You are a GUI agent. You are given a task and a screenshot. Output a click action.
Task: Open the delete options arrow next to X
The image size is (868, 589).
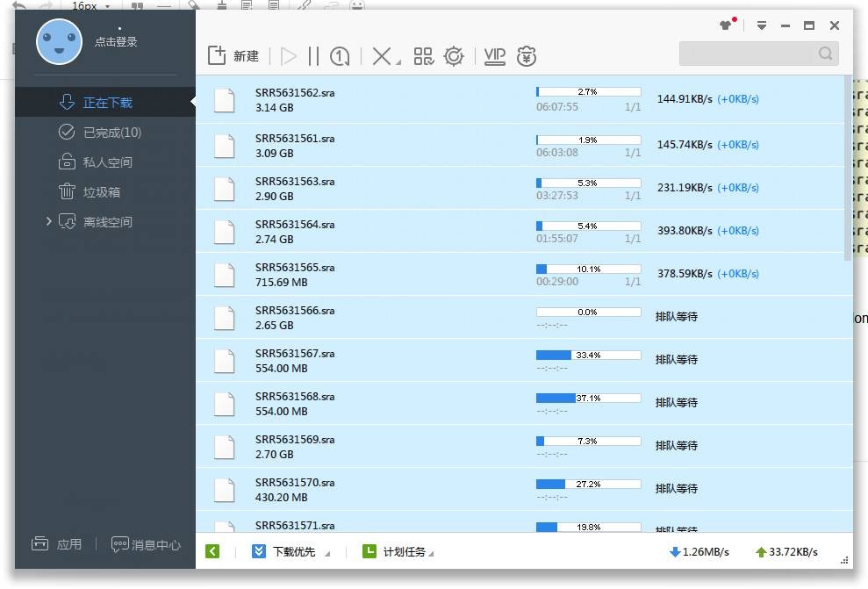pyautogui.click(x=398, y=62)
